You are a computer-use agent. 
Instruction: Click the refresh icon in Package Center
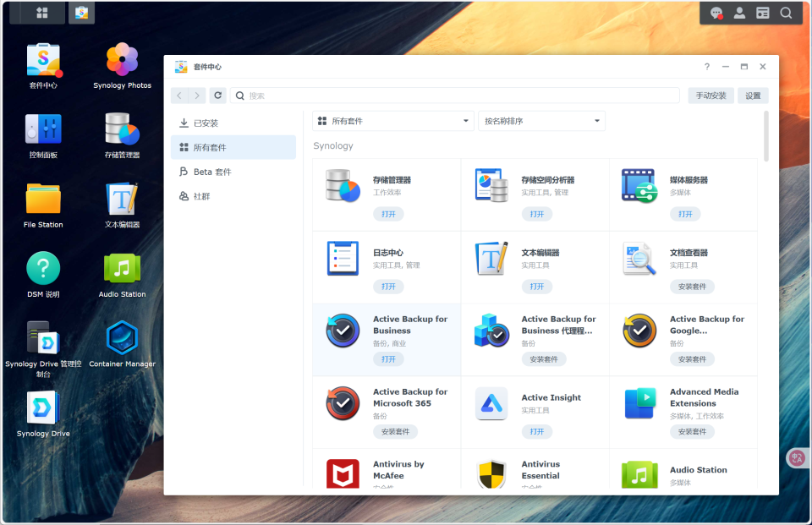pyautogui.click(x=218, y=96)
